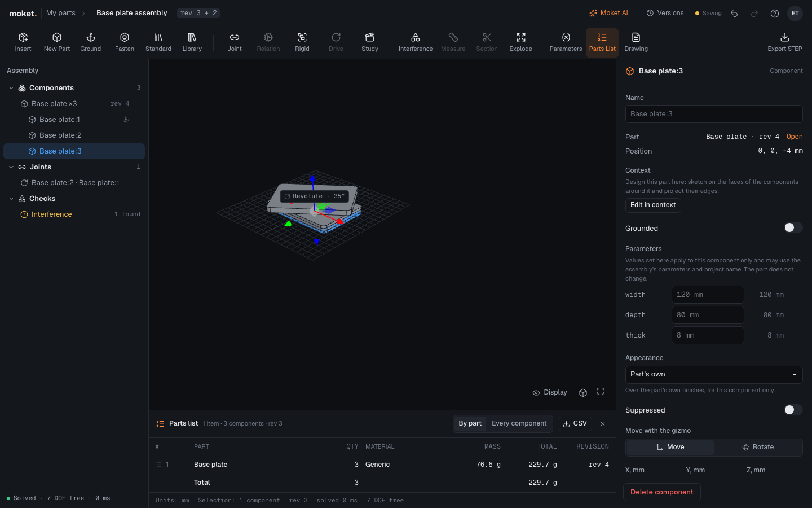Click the Name input field
Image resolution: width=812 pixels, height=508 pixels.
click(x=714, y=114)
